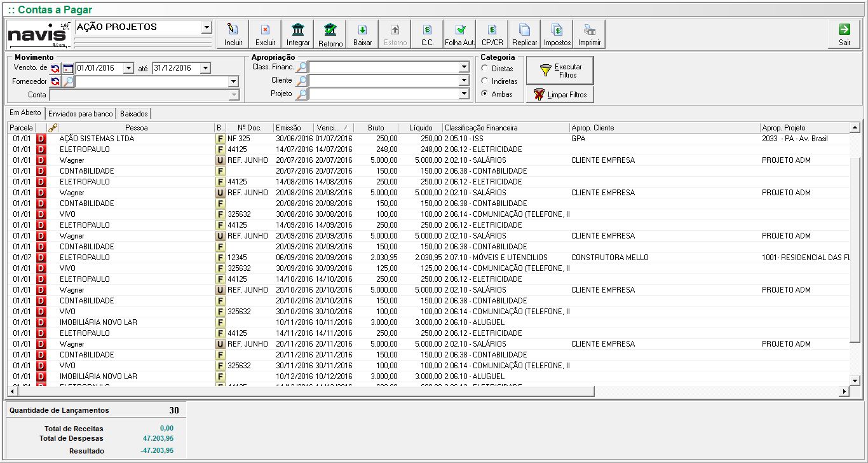Click the 01/07 parcela cell
The height and width of the screenshot is (463, 868).
pos(22,258)
